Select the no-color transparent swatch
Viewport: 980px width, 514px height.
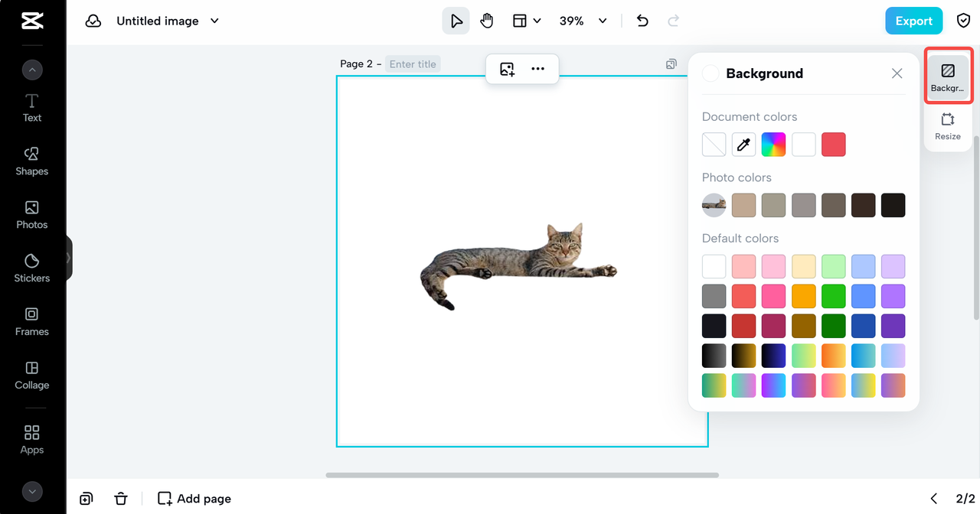pos(714,145)
